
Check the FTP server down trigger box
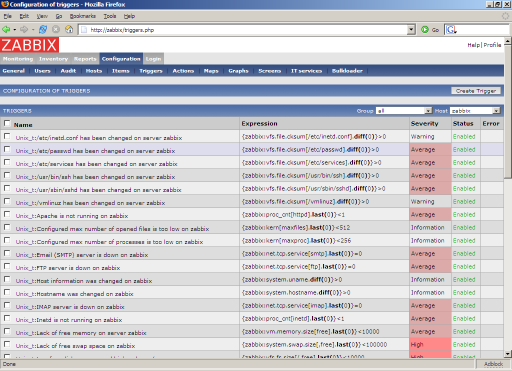coord(7,266)
